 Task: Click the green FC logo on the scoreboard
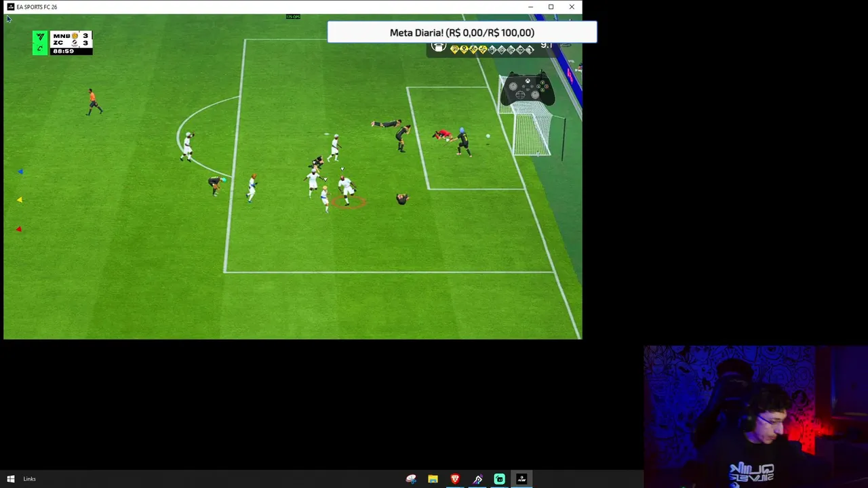click(x=40, y=43)
